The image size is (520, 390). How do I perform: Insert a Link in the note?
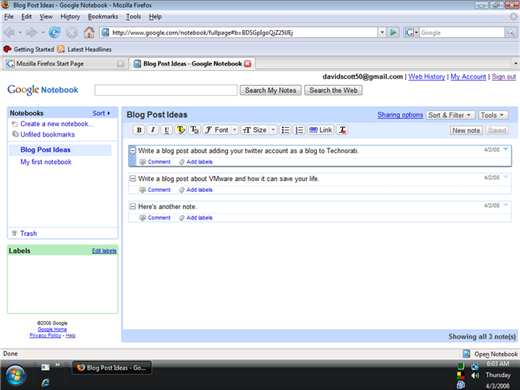coord(321,130)
